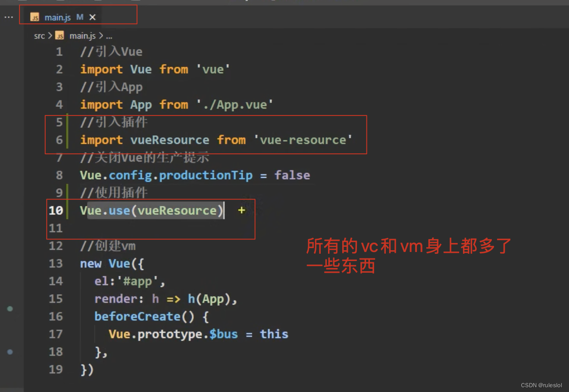Screen dimensions: 569x392
Task: Toggle the modified indicator M on main.js tab
Action: tap(80, 17)
